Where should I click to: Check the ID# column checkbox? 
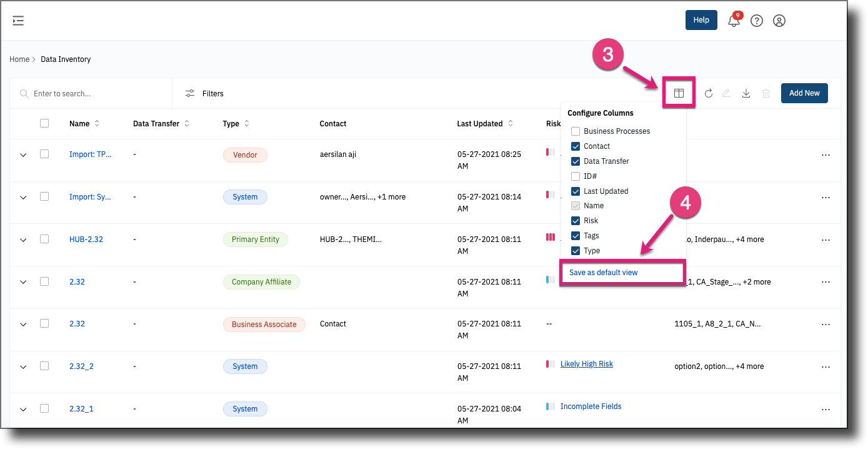click(x=575, y=176)
